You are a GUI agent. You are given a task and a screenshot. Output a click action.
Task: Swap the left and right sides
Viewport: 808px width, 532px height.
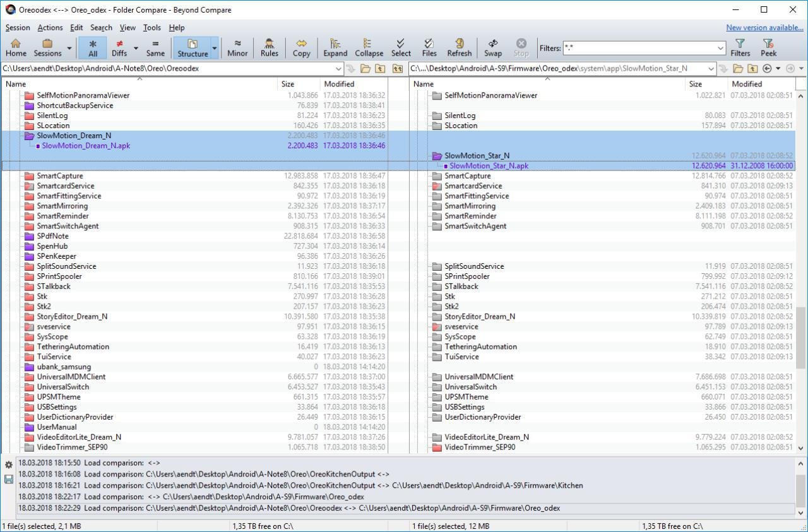[493, 48]
